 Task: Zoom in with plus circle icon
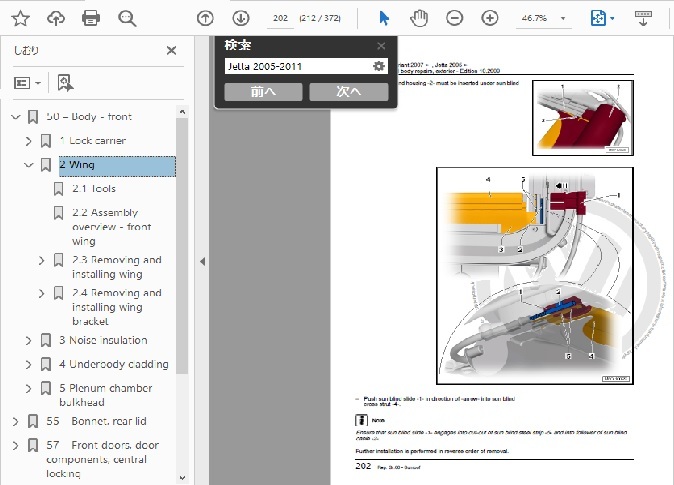tap(490, 18)
